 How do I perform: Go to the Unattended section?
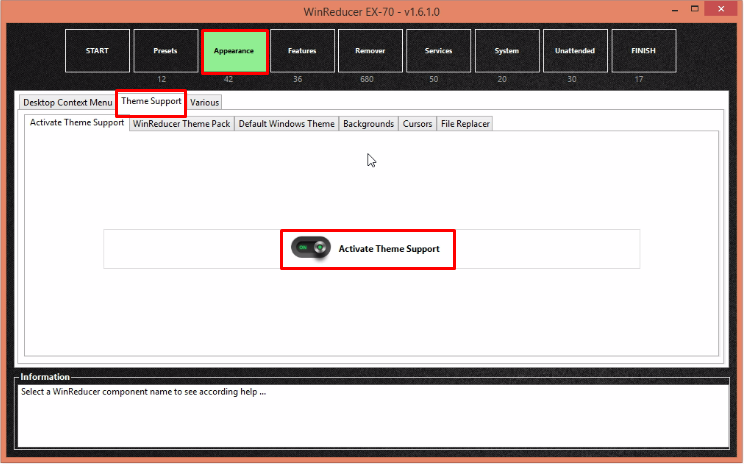575,51
